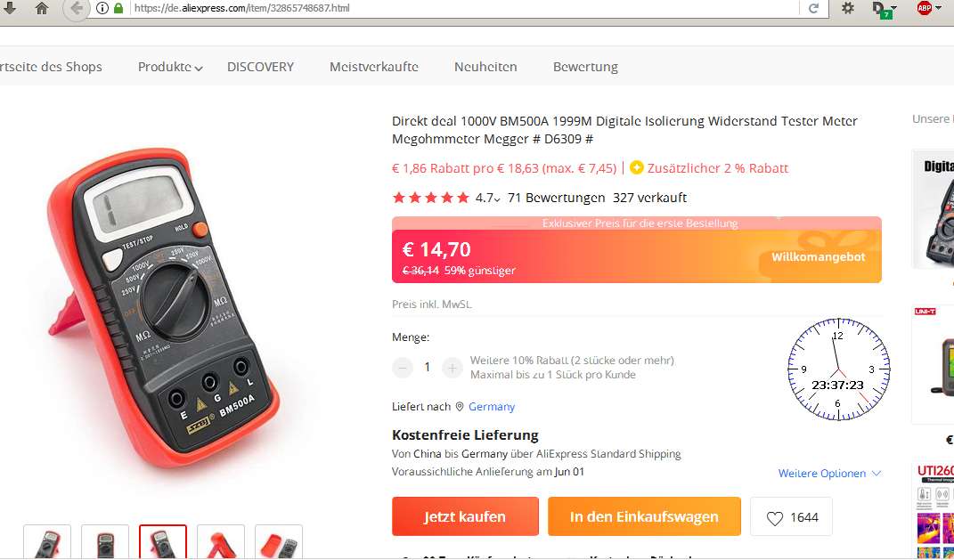Change delivery country via Germany link
Screen dimensions: 954x560
coord(492,407)
